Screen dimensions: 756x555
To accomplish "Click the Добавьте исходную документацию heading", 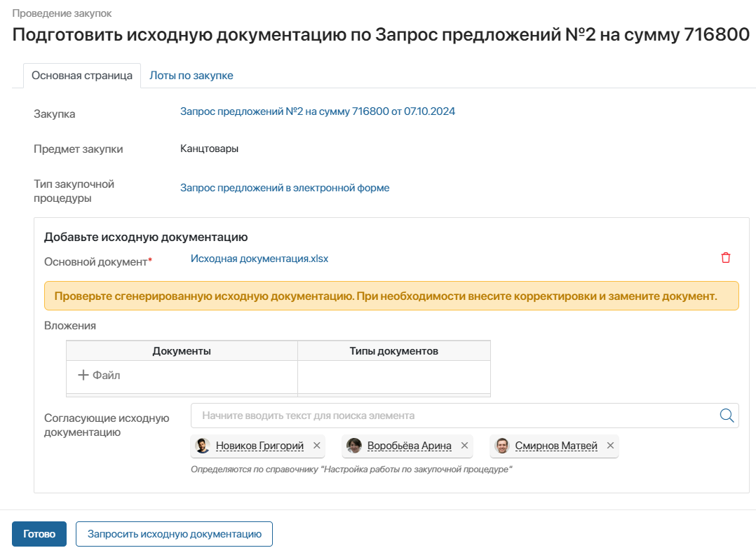I will click(146, 237).
